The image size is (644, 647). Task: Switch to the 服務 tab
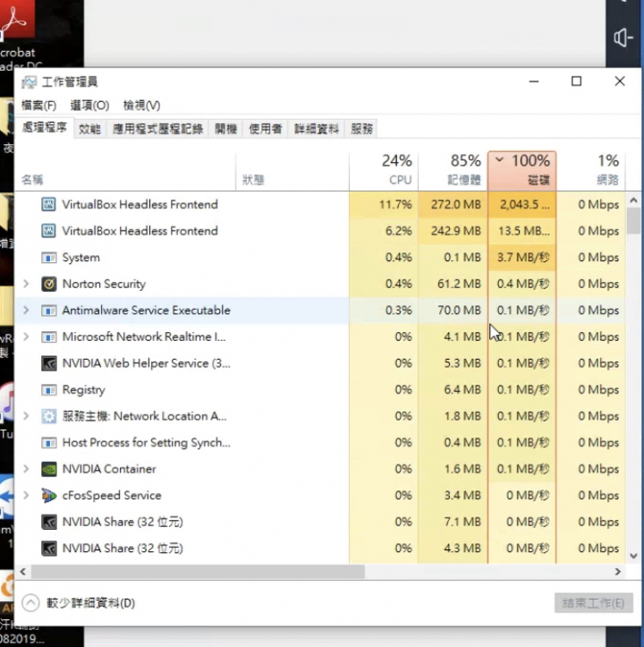[x=361, y=129]
